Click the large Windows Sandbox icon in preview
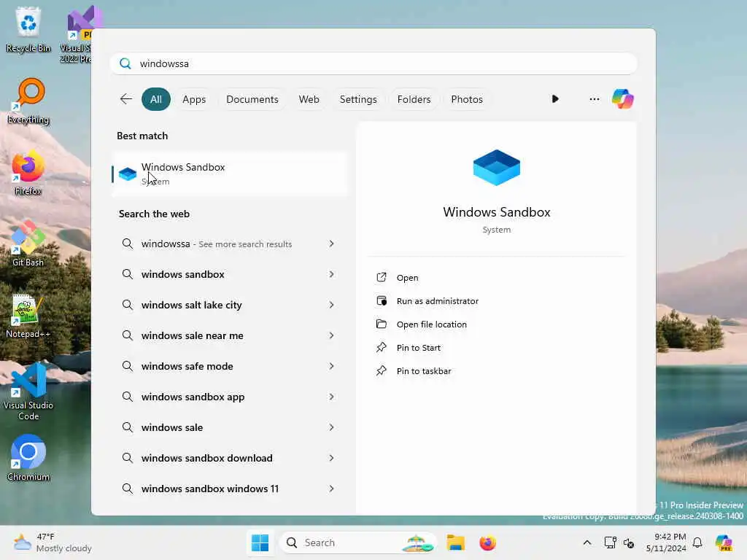This screenshot has height=560, width=747. click(496, 168)
